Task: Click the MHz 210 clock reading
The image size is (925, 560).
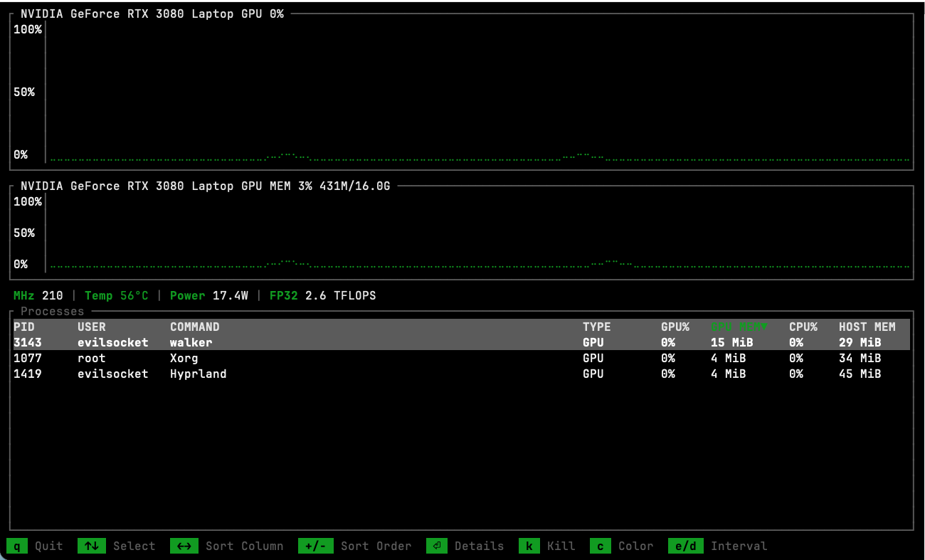Action: click(x=38, y=295)
